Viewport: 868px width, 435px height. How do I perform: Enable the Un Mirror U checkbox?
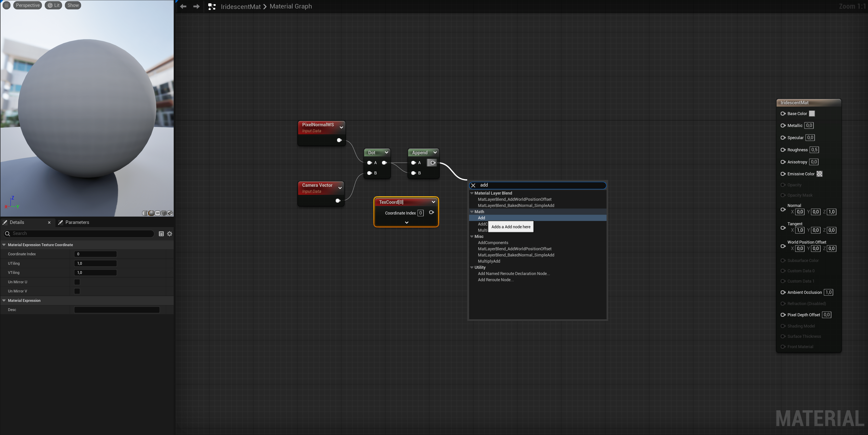[x=77, y=282]
